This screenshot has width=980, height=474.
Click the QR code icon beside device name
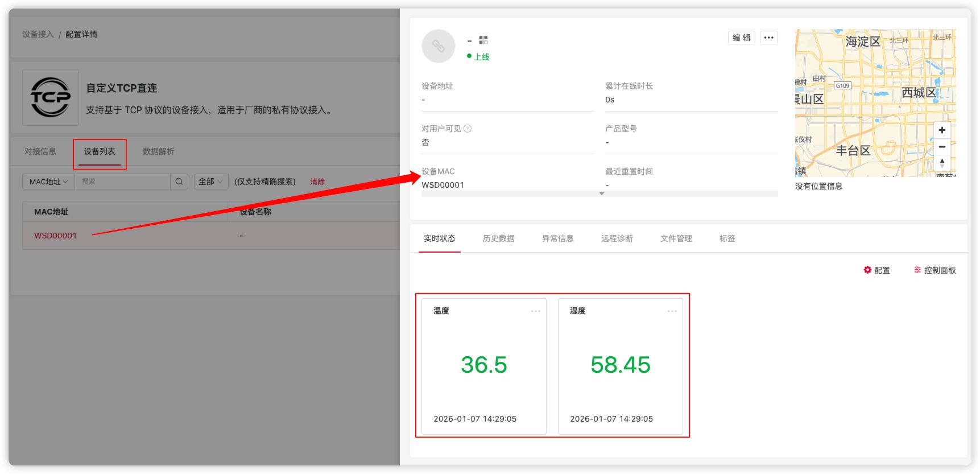(483, 40)
